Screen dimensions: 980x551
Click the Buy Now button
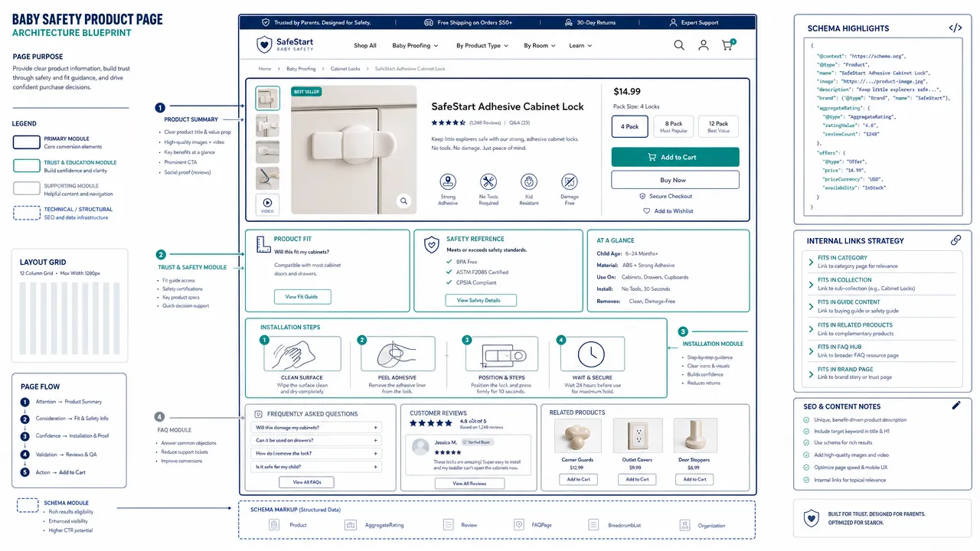tap(675, 180)
